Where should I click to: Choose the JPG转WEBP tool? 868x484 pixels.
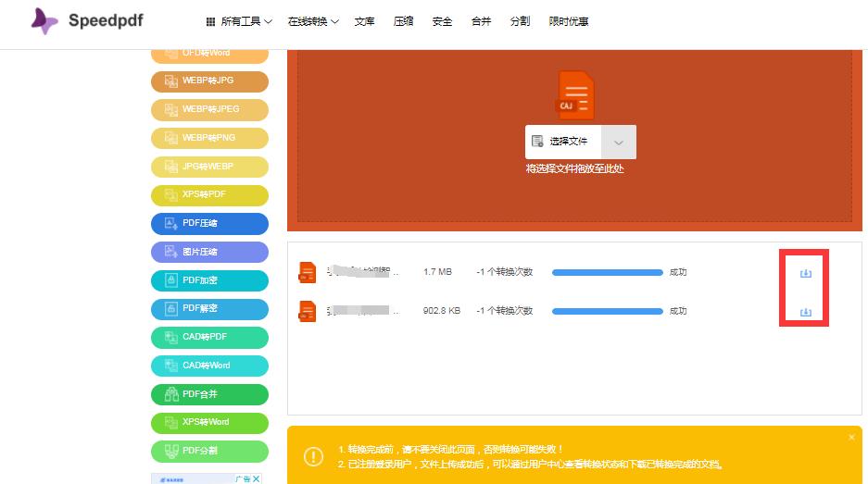pyautogui.click(x=209, y=167)
